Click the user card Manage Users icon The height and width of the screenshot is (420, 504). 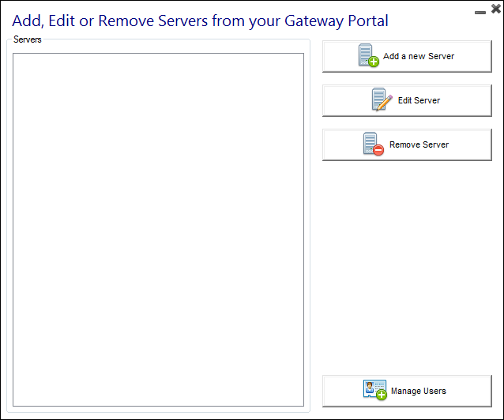[374, 390]
